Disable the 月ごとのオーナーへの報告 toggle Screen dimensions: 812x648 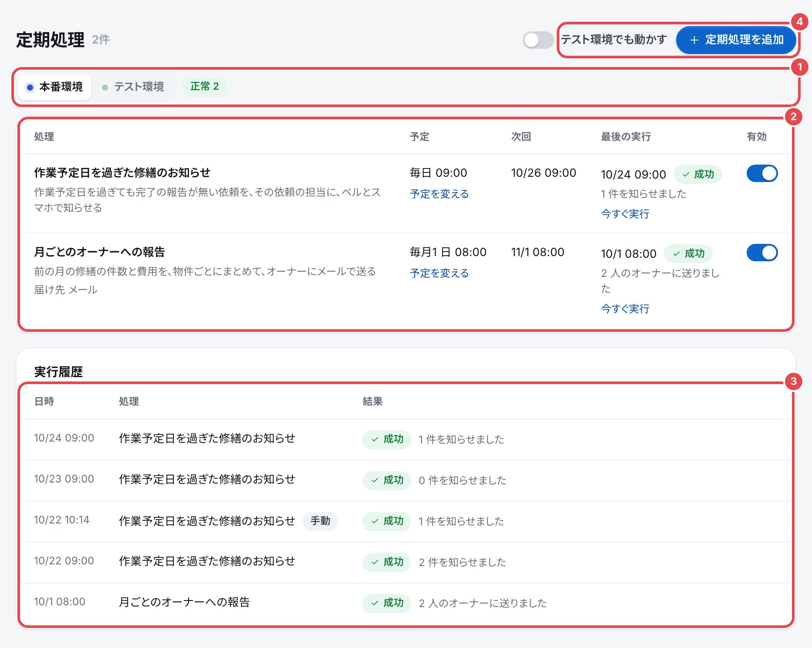coord(762,253)
